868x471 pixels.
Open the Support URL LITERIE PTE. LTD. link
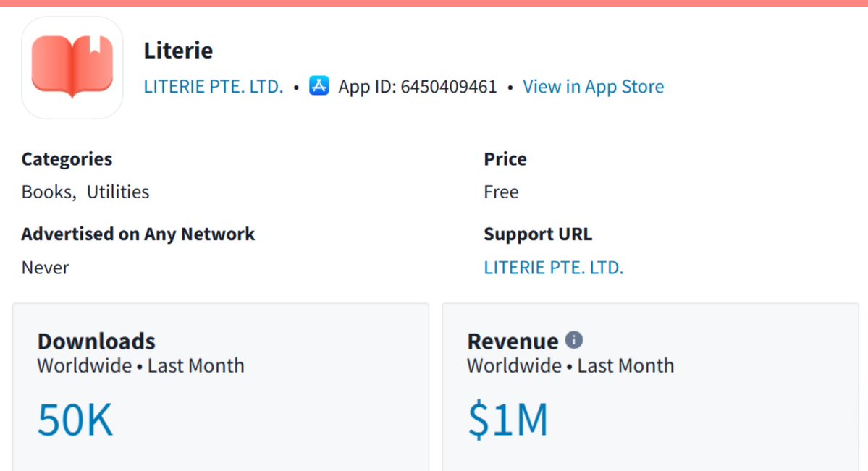[554, 267]
